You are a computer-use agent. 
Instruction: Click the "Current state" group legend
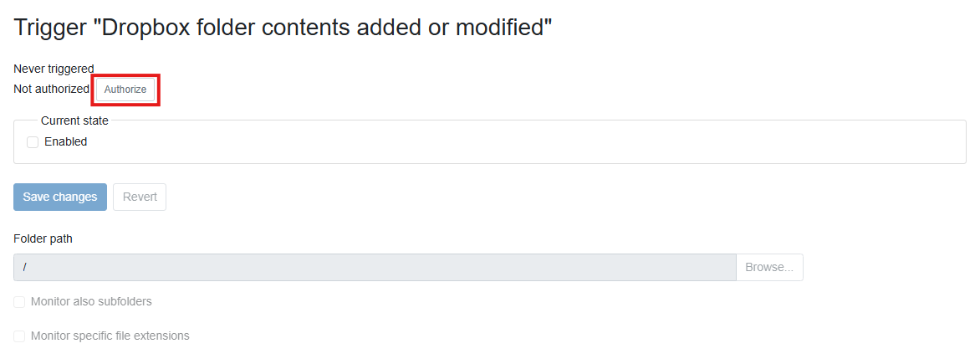(74, 120)
